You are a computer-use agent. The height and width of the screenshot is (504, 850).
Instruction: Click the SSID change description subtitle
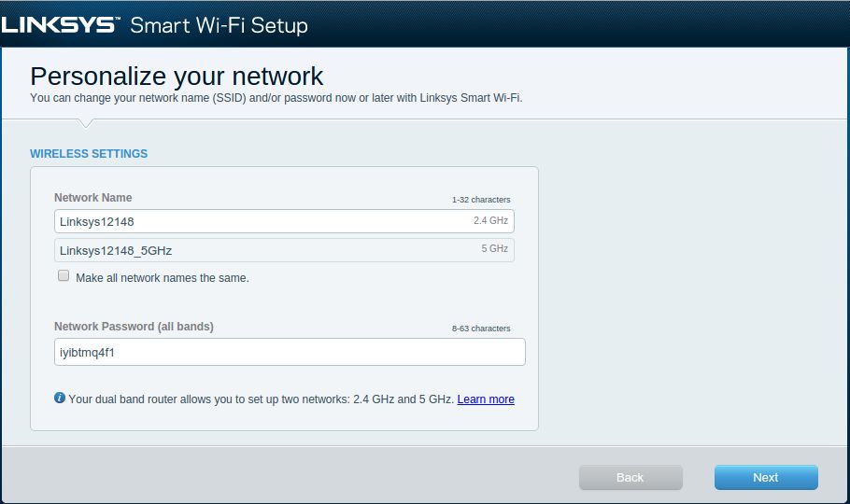point(276,98)
